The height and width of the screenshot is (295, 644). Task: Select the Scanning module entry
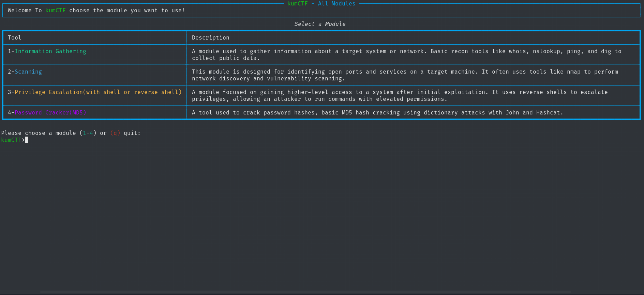28,72
